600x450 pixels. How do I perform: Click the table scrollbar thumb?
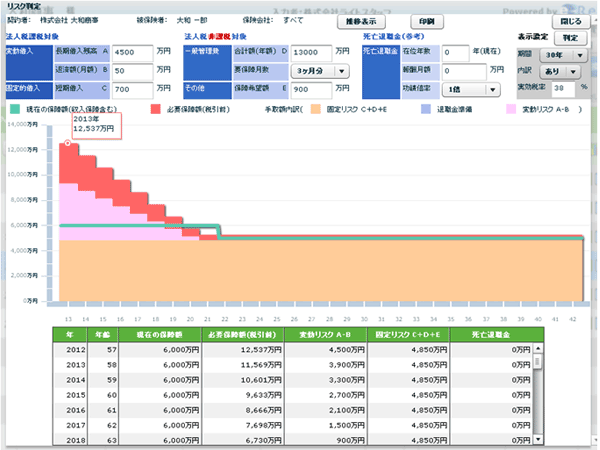[x=538, y=361]
